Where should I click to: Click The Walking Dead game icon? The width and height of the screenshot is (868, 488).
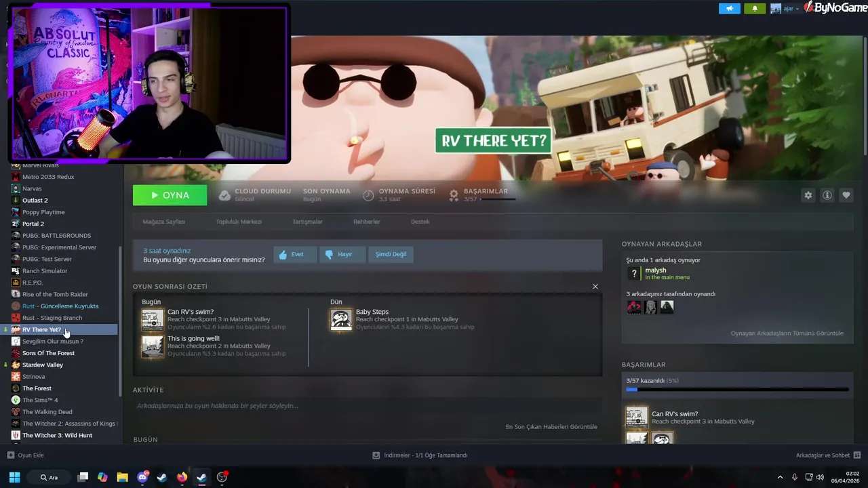click(16, 412)
